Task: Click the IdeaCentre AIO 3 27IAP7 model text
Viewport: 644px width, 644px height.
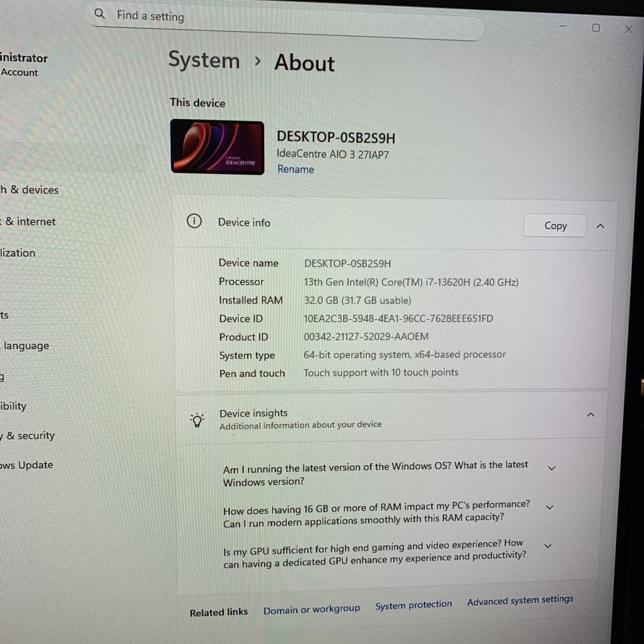Action: click(332, 154)
